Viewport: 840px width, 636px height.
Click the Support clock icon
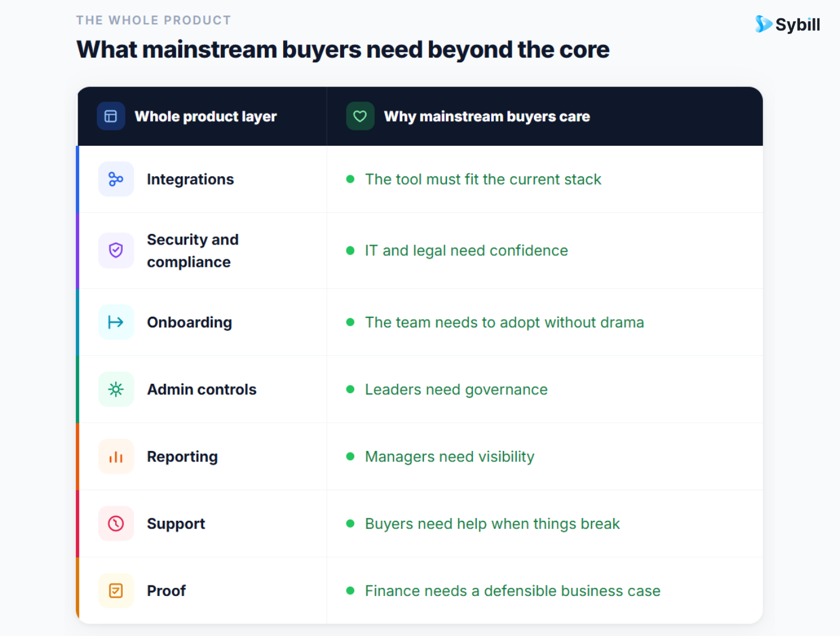tap(116, 524)
